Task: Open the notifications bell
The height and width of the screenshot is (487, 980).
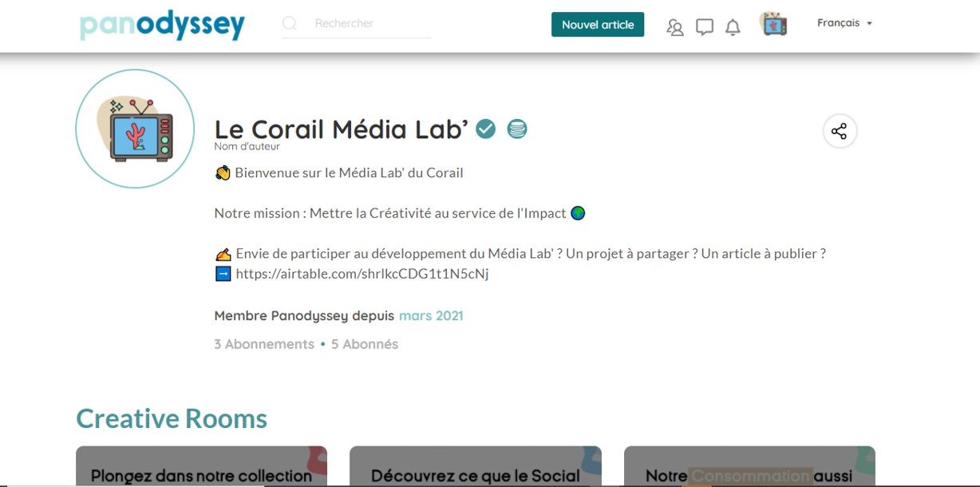Action: point(733,28)
